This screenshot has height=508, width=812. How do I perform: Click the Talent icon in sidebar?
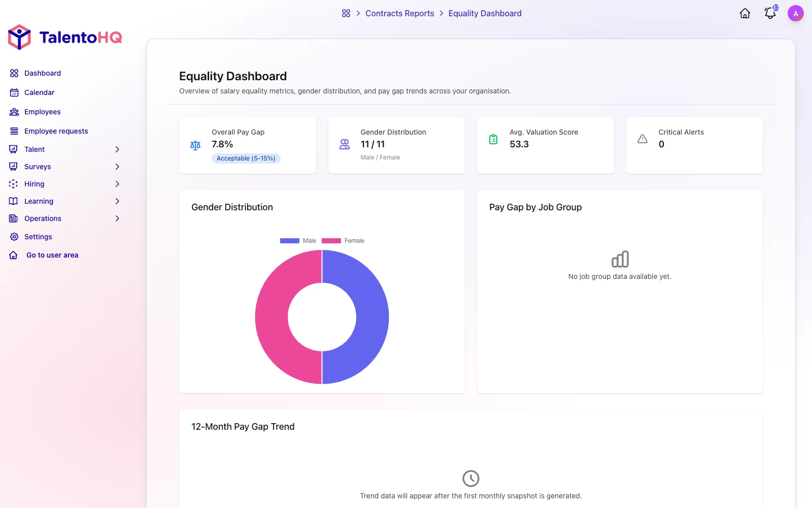point(13,149)
